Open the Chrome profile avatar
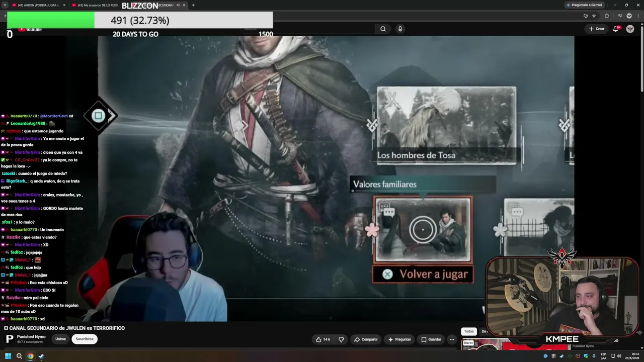Screen dimensions: 644x362 (629, 16)
